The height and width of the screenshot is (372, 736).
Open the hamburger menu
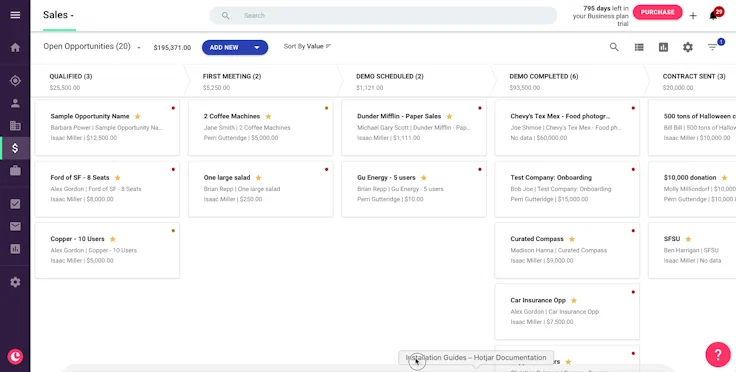(x=15, y=15)
